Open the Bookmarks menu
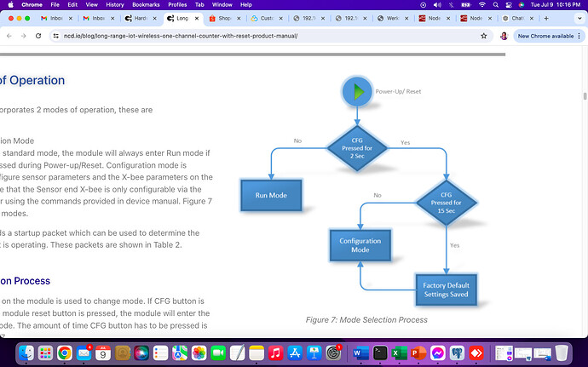This screenshot has width=588, height=367. [x=147, y=4]
